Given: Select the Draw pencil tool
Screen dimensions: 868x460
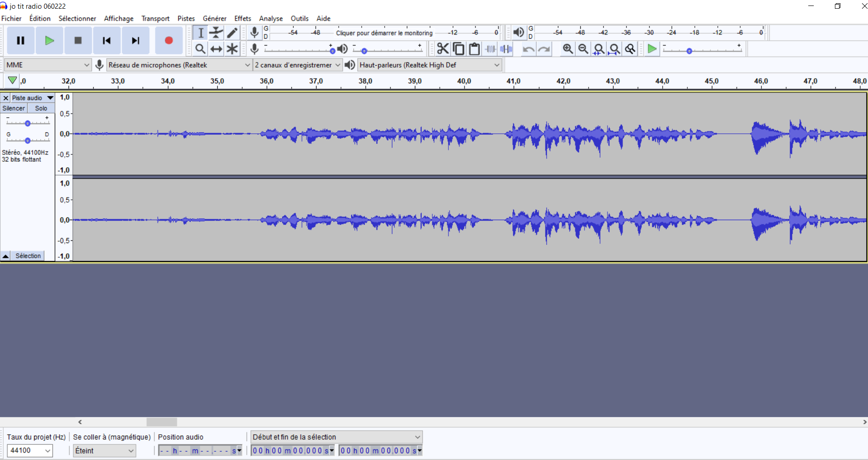Looking at the screenshot, I should (x=232, y=33).
